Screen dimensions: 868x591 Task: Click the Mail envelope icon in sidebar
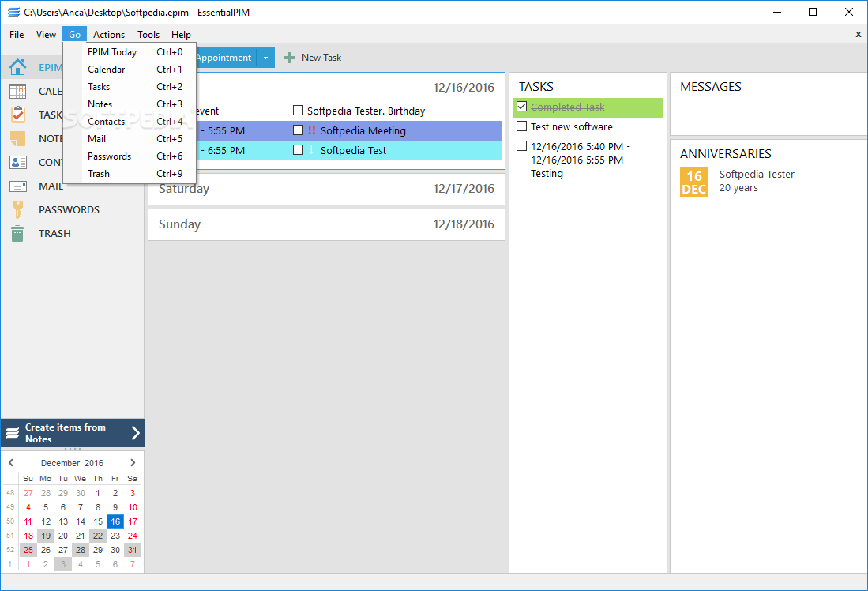coord(17,186)
